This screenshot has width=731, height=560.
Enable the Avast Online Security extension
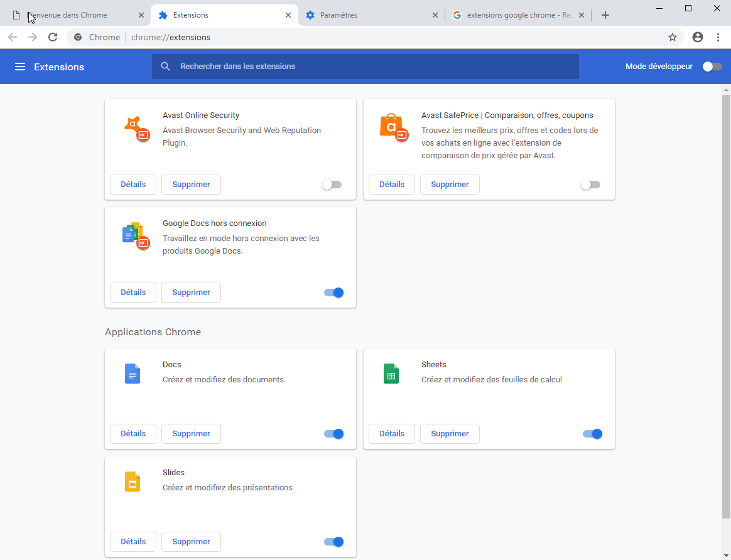coord(331,185)
